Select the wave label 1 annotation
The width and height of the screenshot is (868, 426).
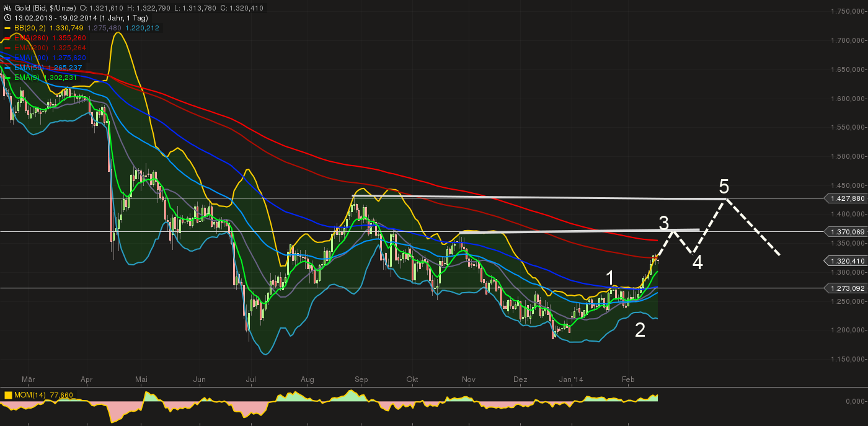[x=610, y=277]
